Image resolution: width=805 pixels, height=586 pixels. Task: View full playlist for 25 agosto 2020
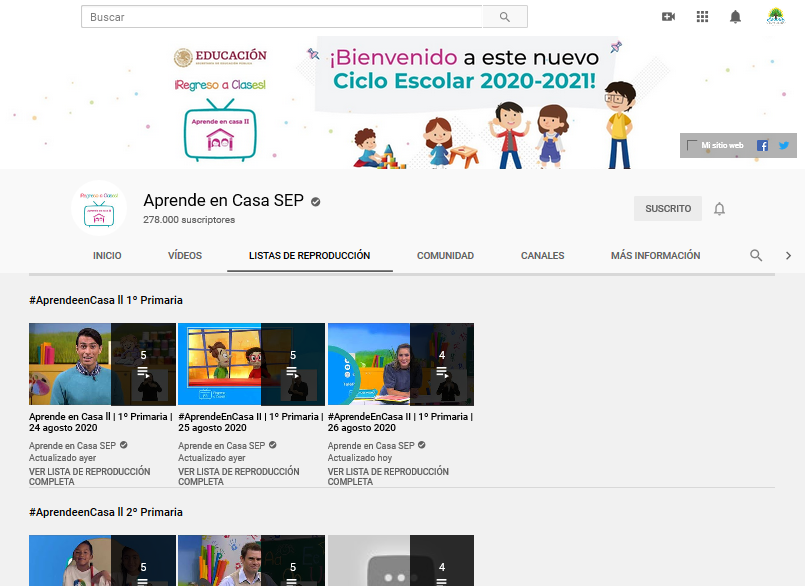coord(239,477)
